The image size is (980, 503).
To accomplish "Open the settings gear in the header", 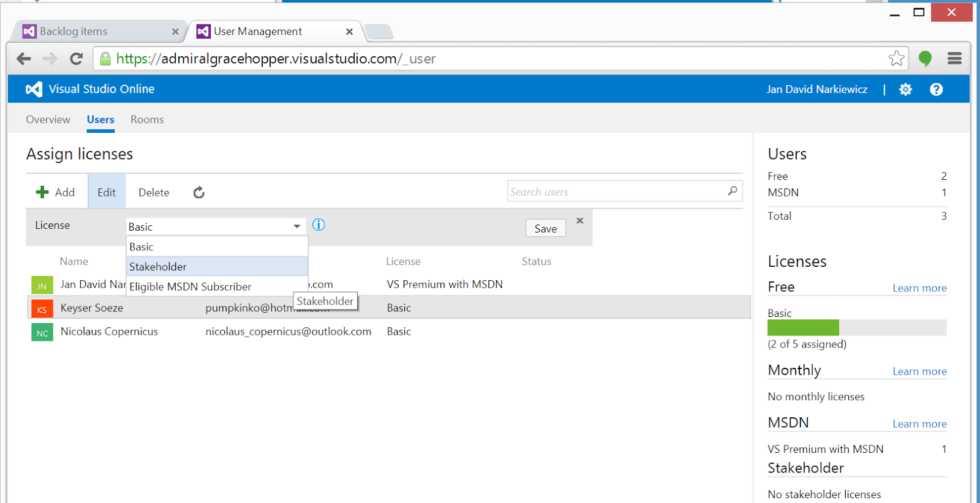I will click(905, 89).
